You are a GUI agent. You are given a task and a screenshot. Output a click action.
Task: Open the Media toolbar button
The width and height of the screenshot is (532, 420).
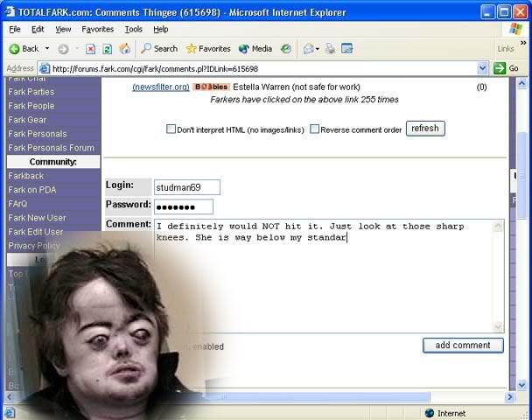pyautogui.click(x=255, y=49)
